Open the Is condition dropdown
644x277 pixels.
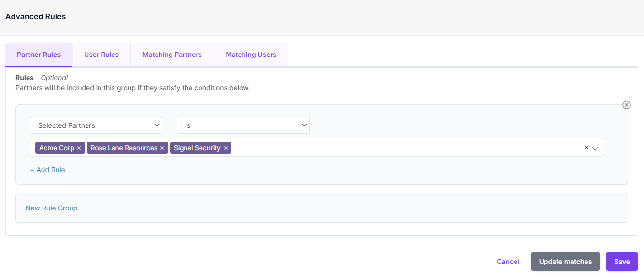coord(243,125)
